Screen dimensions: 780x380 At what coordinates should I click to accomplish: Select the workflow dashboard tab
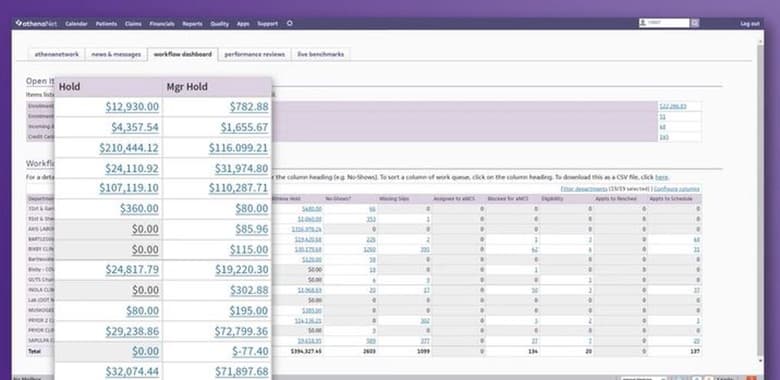pyautogui.click(x=183, y=54)
